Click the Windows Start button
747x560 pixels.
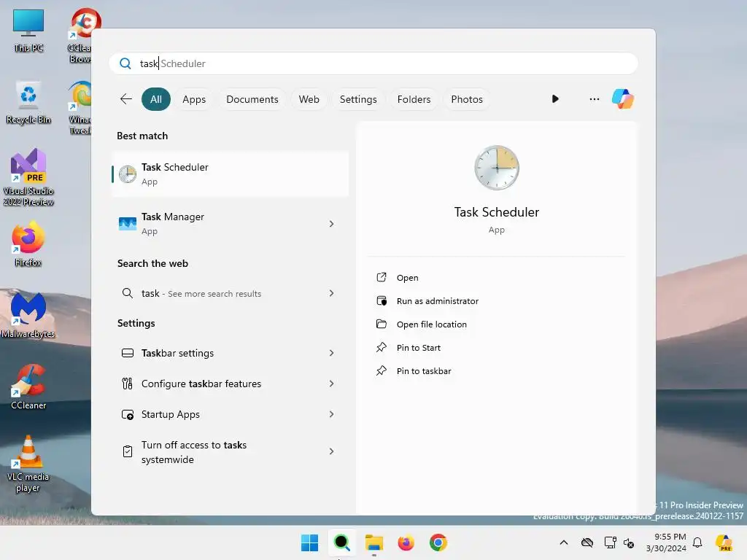(x=309, y=542)
